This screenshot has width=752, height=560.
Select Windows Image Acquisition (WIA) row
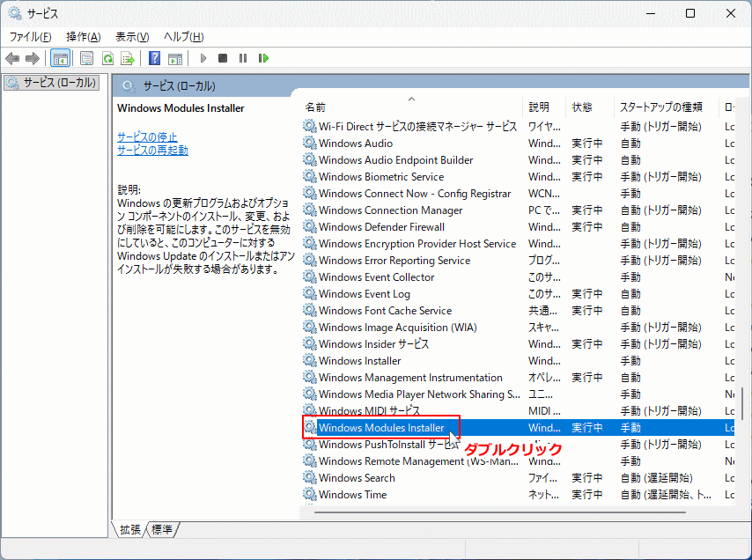click(x=519, y=327)
